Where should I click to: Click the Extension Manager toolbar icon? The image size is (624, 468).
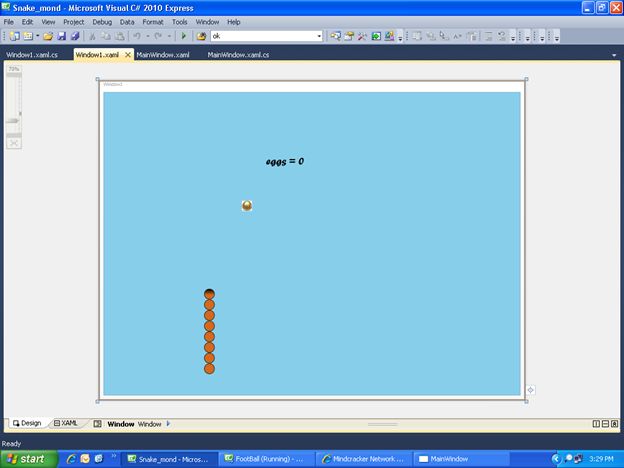[389, 36]
